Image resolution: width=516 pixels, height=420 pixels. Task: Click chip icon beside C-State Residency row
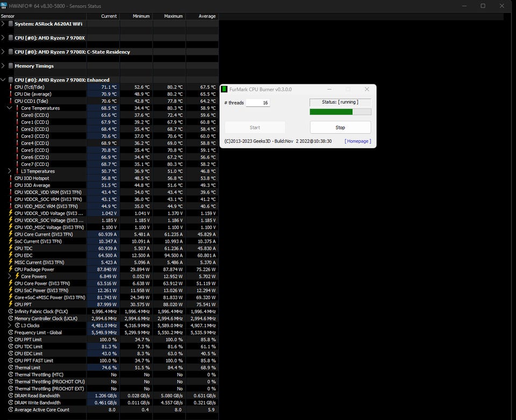(11, 52)
